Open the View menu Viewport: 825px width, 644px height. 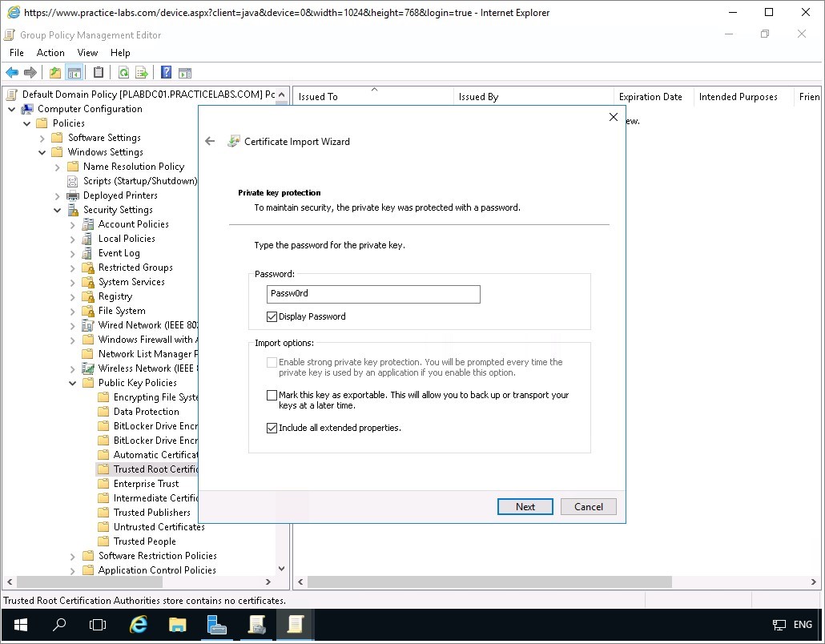coord(87,53)
